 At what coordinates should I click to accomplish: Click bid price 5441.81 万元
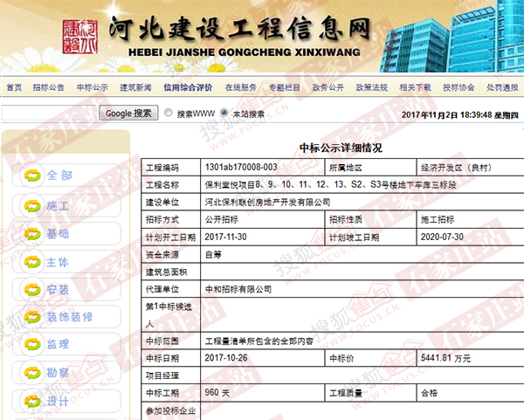[x=445, y=358]
